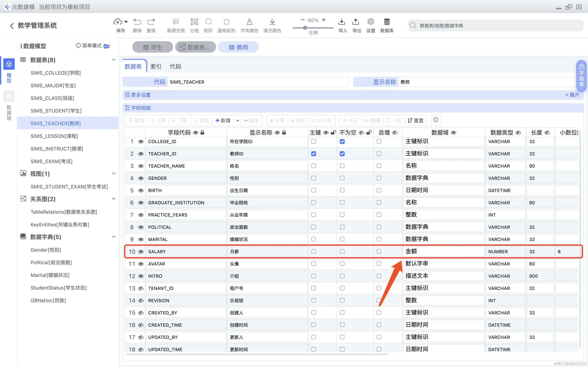Open the dropdown arrow beside Add button
588x367 pixels.
point(238,121)
